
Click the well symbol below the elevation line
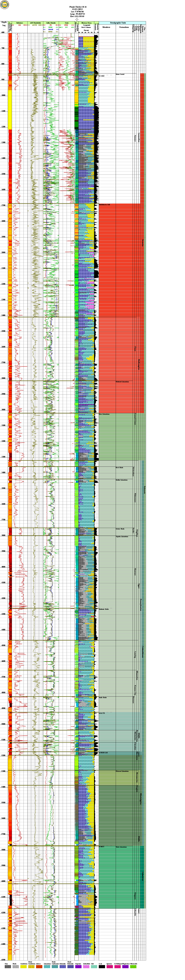[77, 19]
